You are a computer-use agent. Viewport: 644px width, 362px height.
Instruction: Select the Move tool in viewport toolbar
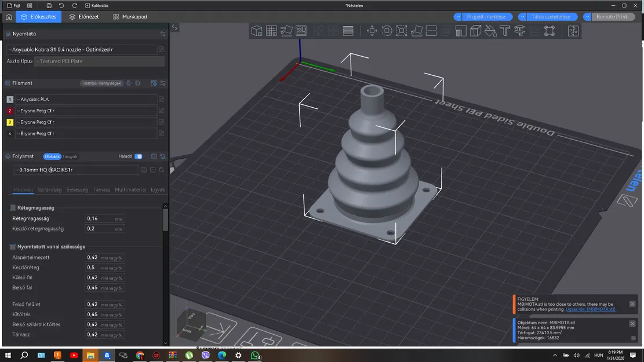click(372, 31)
